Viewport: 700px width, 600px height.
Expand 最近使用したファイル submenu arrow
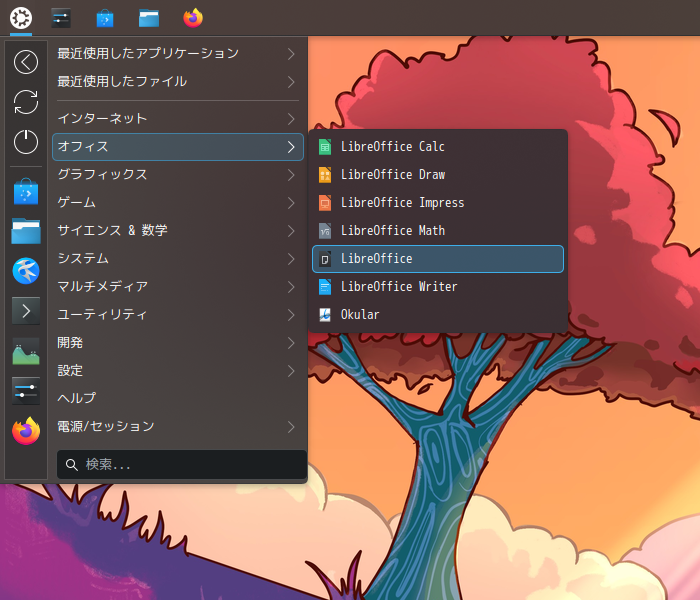(x=291, y=82)
